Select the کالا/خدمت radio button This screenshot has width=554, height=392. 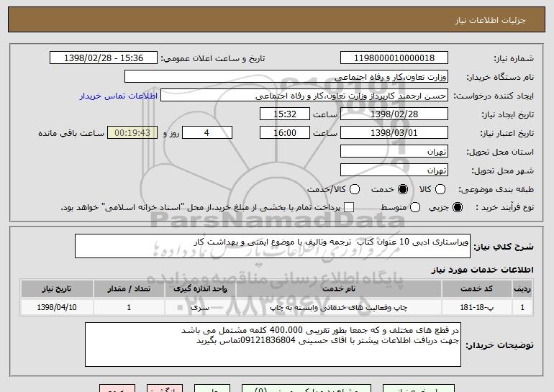355,190
